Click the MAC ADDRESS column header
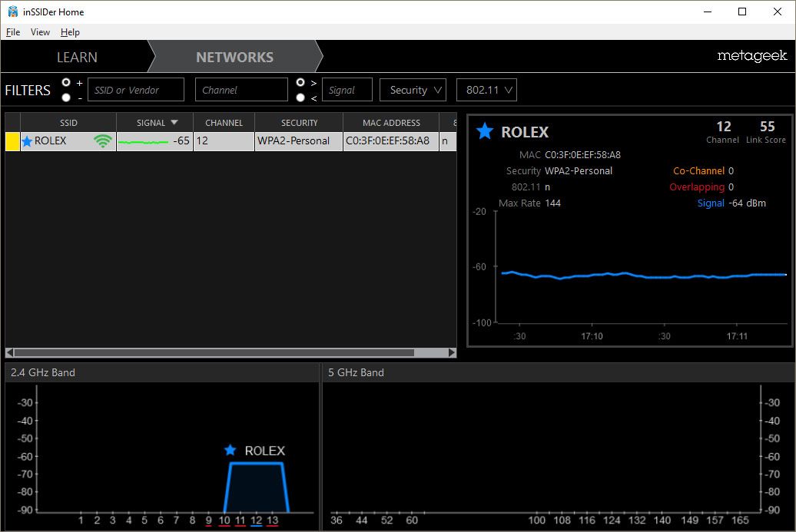This screenshot has height=532, width=796. pyautogui.click(x=391, y=123)
